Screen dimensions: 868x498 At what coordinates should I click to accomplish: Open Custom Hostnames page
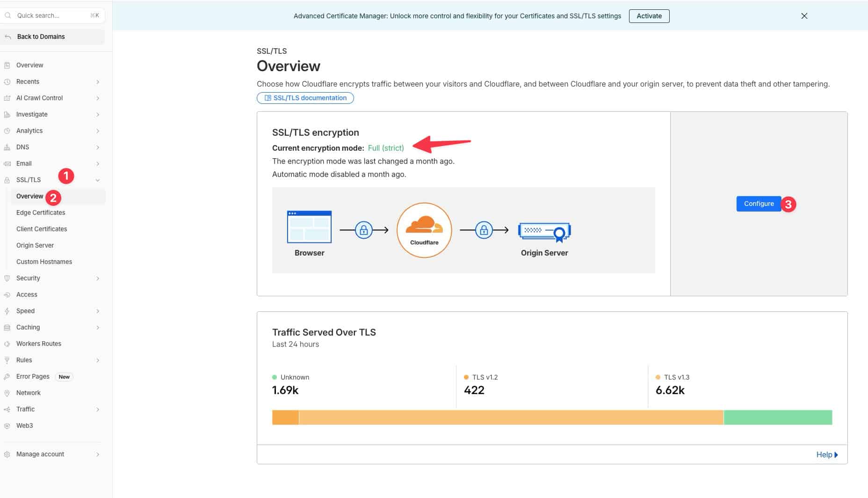coord(44,262)
